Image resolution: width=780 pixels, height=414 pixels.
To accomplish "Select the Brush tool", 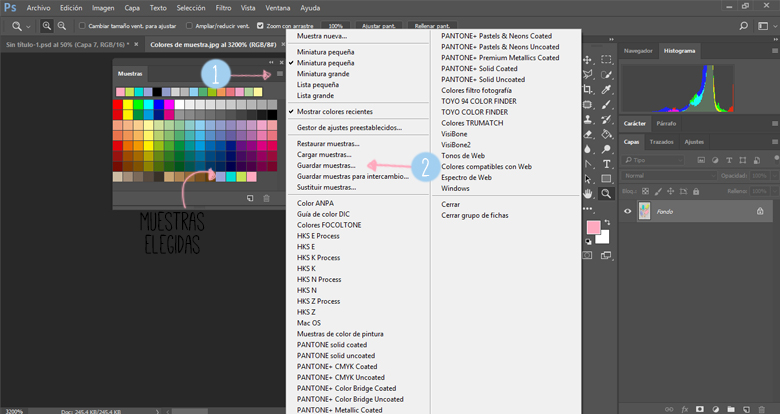I will click(606, 104).
